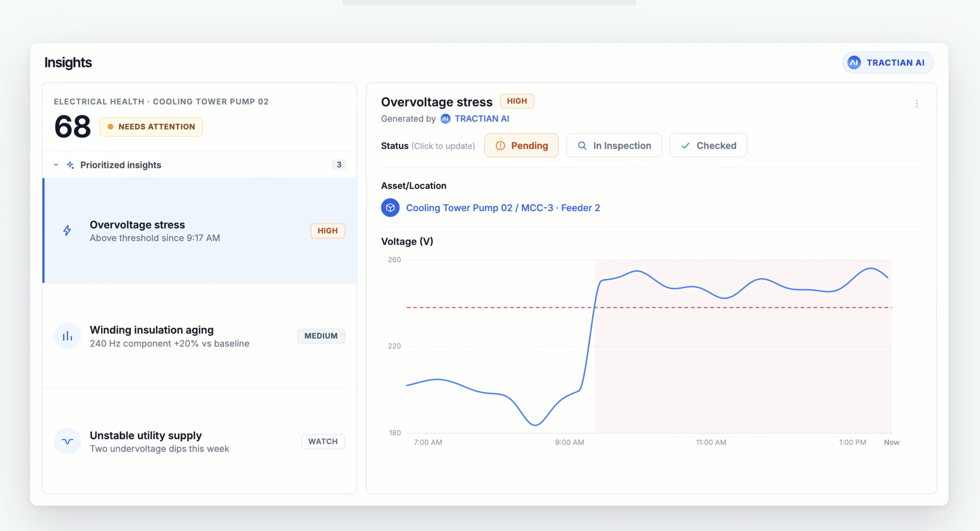Click the Needs Attention health badge
This screenshot has width=980, height=531.
pyautogui.click(x=151, y=126)
